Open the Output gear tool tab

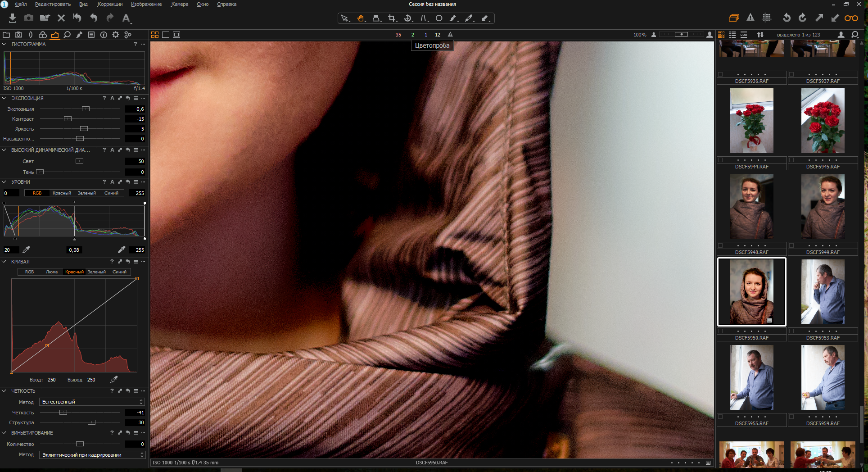click(116, 35)
